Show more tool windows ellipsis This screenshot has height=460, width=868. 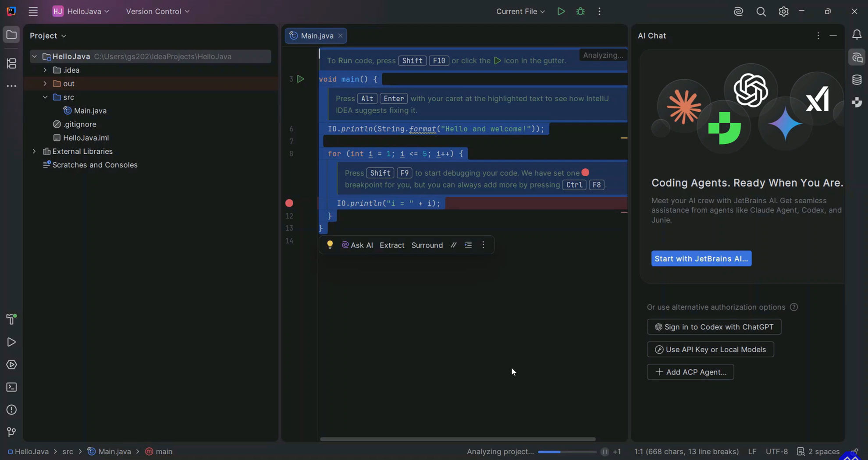11,86
